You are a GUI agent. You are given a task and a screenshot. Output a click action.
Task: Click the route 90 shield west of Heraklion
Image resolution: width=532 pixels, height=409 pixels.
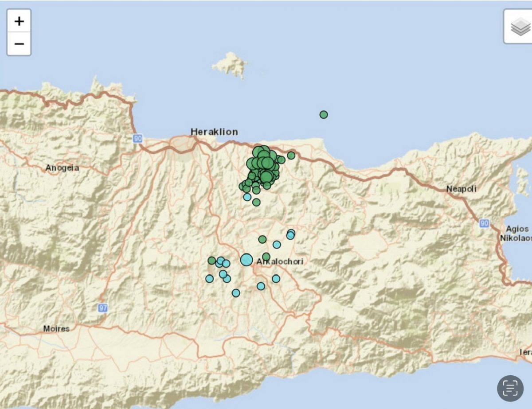click(137, 139)
